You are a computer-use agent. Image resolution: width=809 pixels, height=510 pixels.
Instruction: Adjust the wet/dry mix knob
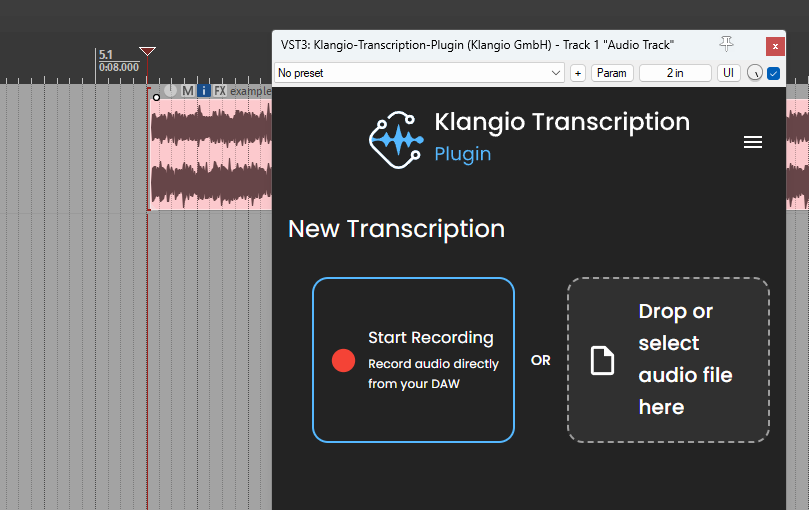755,73
